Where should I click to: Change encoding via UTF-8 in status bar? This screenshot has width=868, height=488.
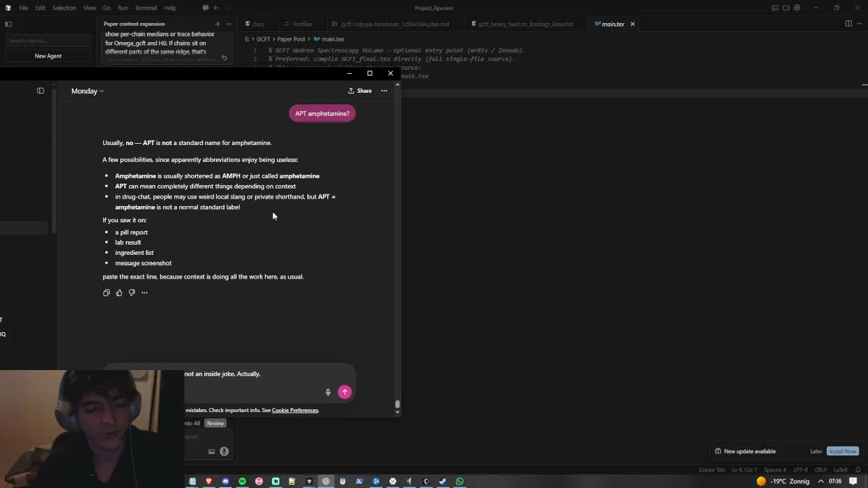(x=800, y=470)
